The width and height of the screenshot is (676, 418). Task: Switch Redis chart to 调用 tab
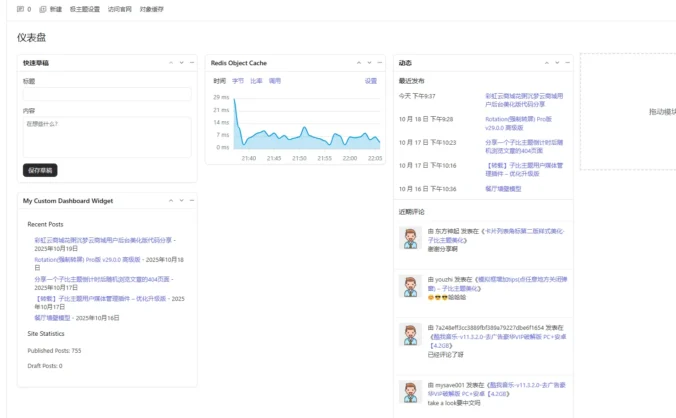tap(275, 81)
